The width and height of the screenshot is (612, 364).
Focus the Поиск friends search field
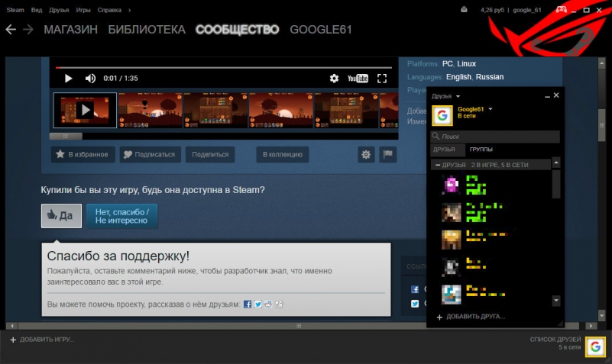point(495,137)
